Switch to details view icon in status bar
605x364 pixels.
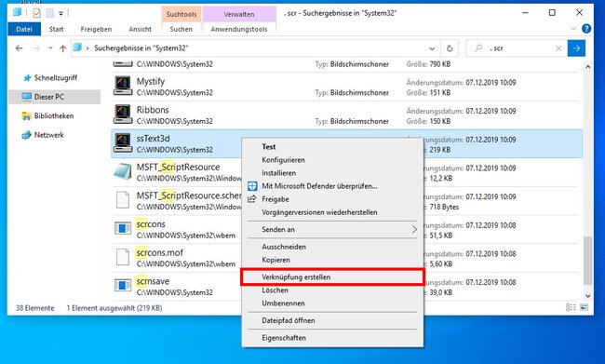571,307
